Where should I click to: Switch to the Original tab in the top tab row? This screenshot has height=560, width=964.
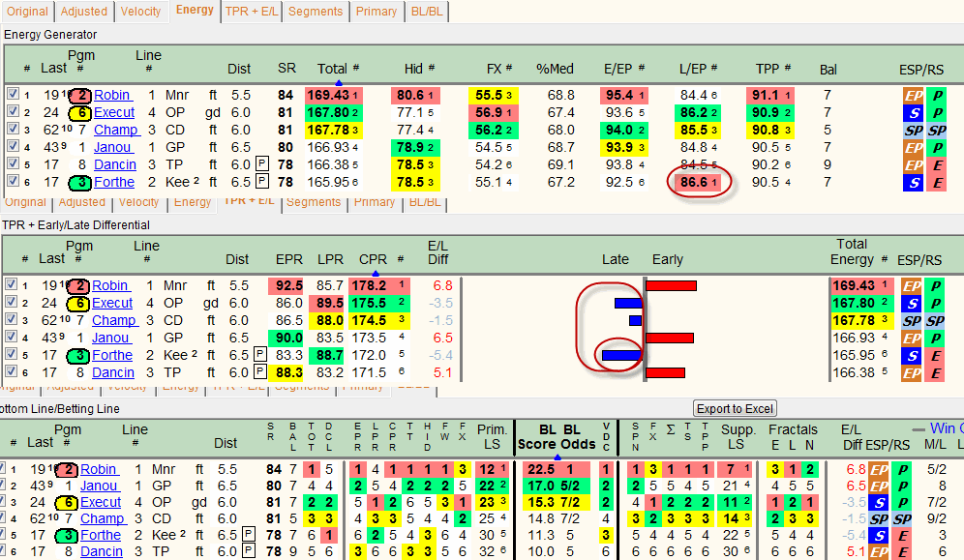click(x=27, y=12)
